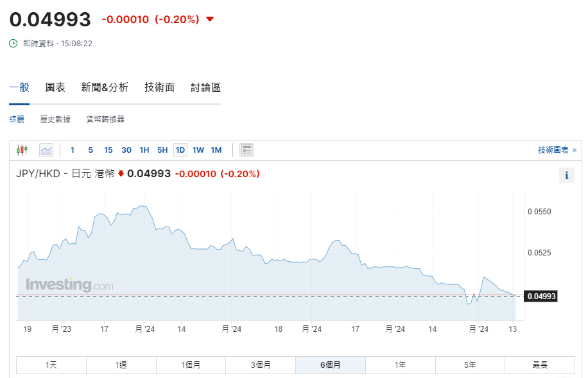Click the red down-triangle price change indicator

click(x=209, y=19)
